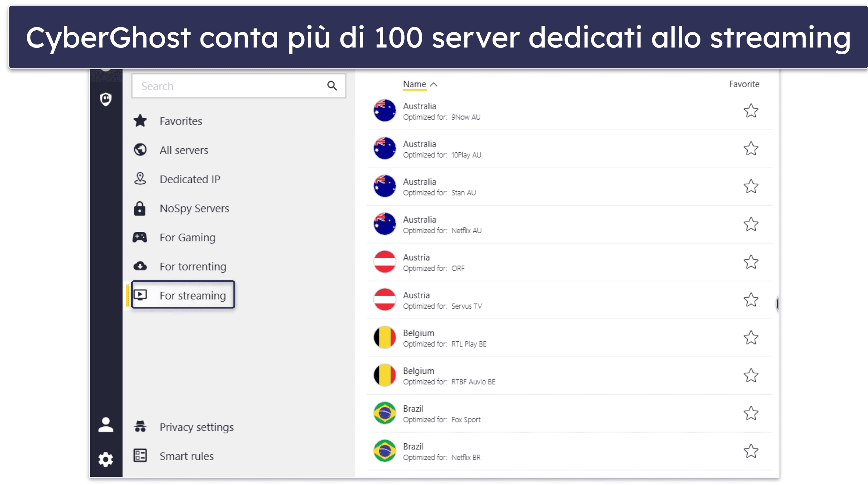Viewport: 868px width, 485px height.
Task: Open the For torrenting server list
Action: (193, 267)
